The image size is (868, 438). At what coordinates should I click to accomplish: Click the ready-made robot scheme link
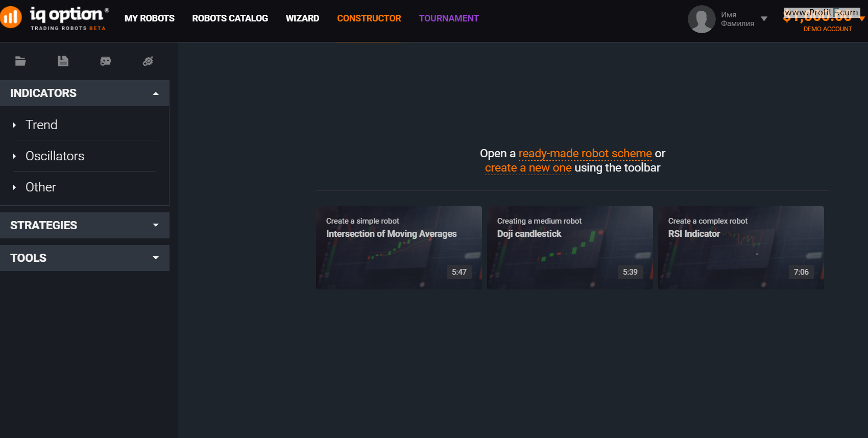pos(585,153)
